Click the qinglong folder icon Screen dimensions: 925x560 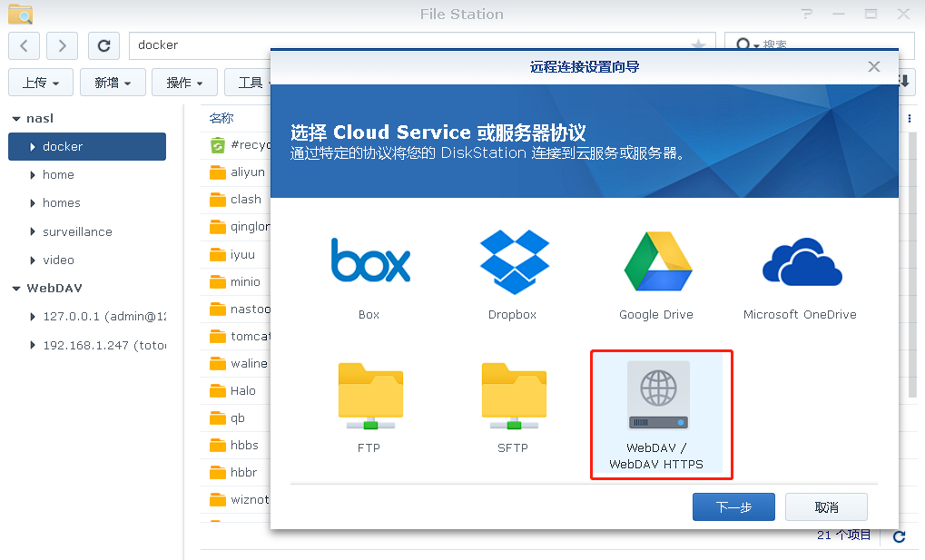(218, 227)
